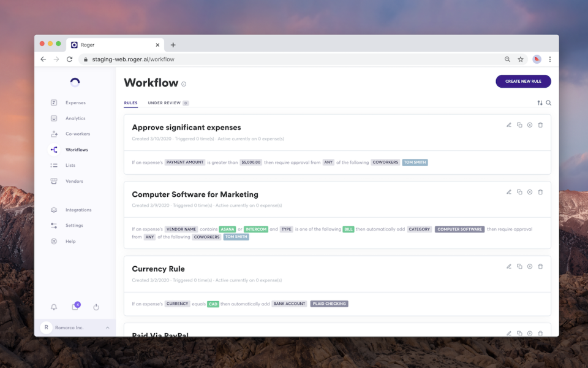Edit the Computer Software for Marketing rule
This screenshot has height=368, width=588.
click(x=509, y=192)
